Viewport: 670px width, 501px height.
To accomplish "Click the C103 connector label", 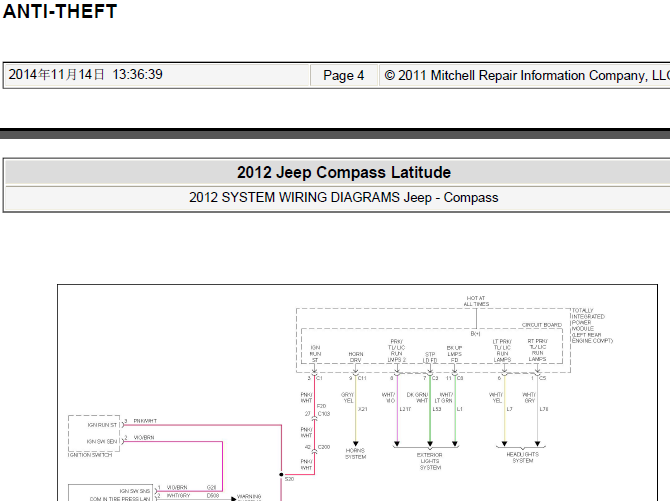I will pos(324,414).
